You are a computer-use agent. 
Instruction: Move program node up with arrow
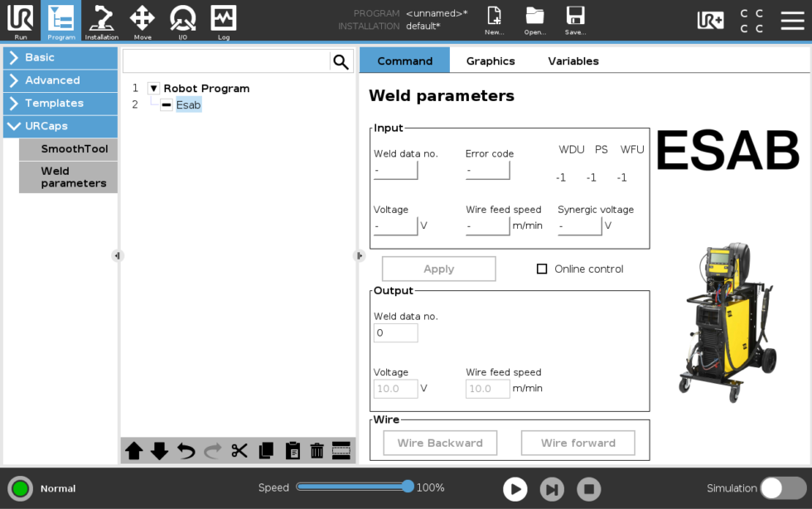click(134, 451)
